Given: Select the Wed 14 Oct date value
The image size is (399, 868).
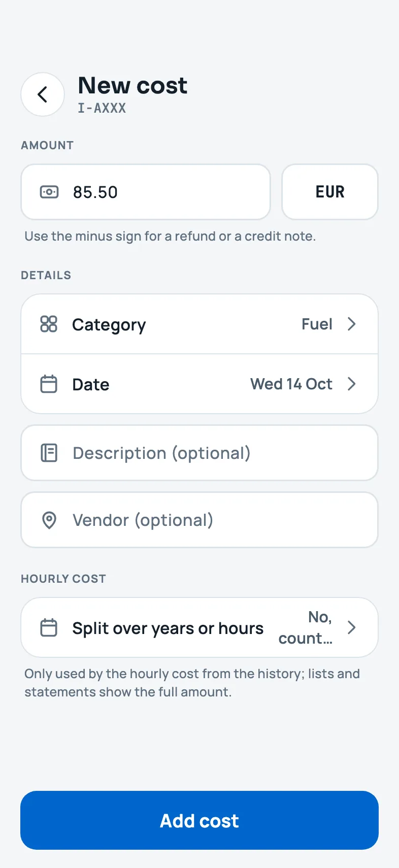Looking at the screenshot, I should tap(291, 384).
